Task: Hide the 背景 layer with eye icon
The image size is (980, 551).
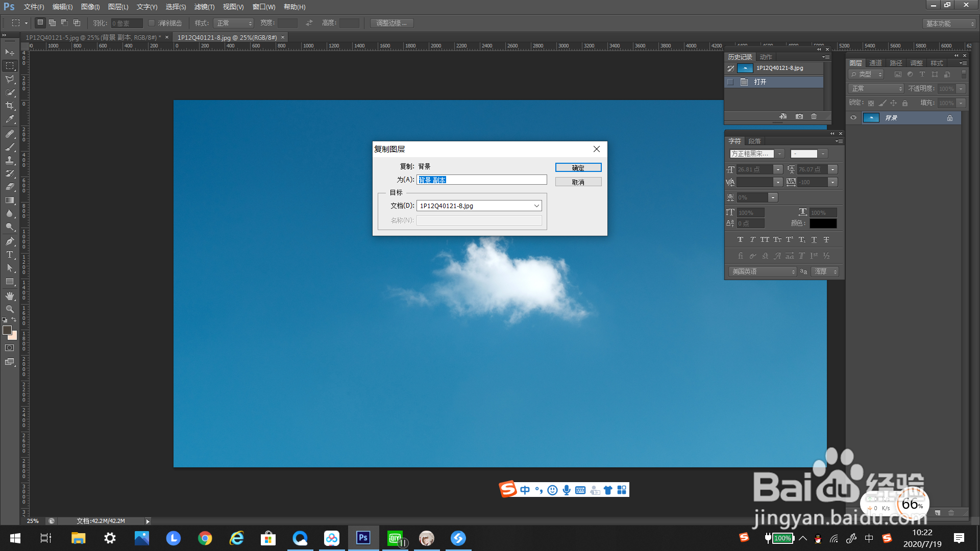Action: (x=853, y=118)
